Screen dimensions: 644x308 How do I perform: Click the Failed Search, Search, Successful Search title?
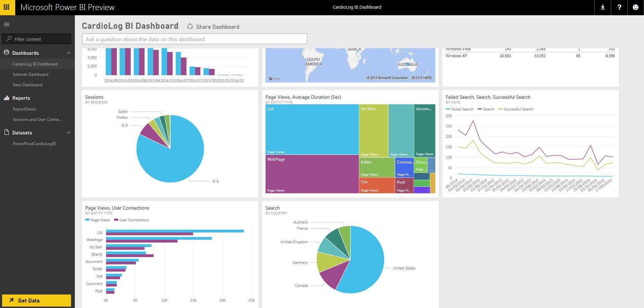point(488,97)
